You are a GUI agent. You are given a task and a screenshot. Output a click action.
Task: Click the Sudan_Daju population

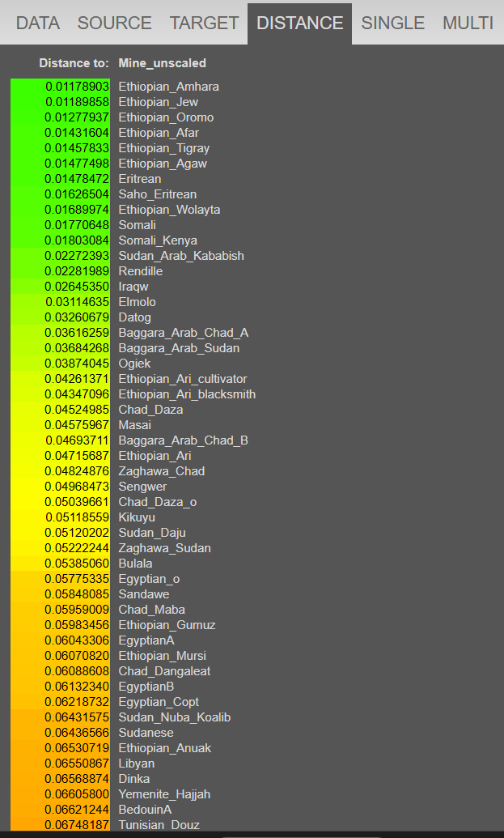152,534
